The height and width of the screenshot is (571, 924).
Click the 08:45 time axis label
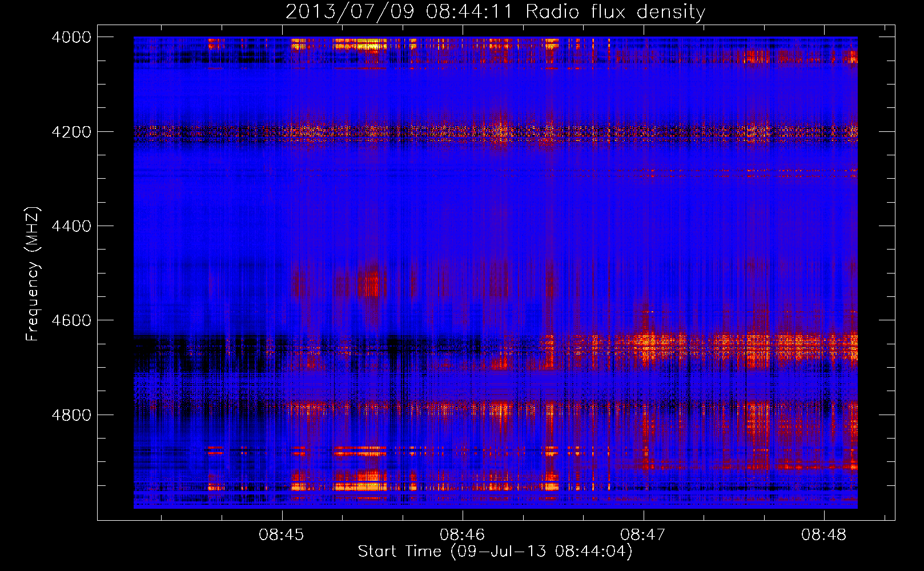(x=282, y=535)
